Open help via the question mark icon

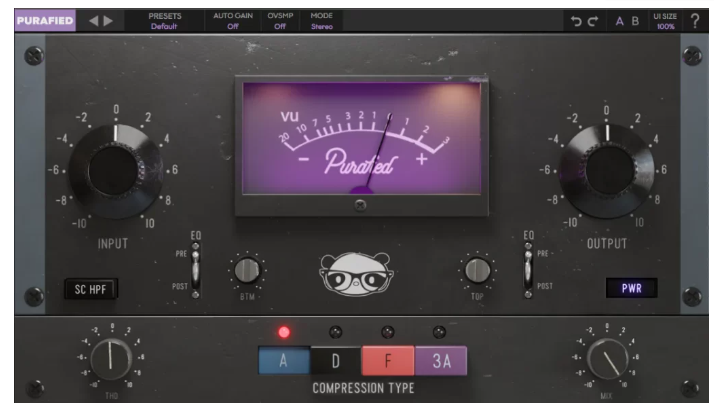coord(695,21)
